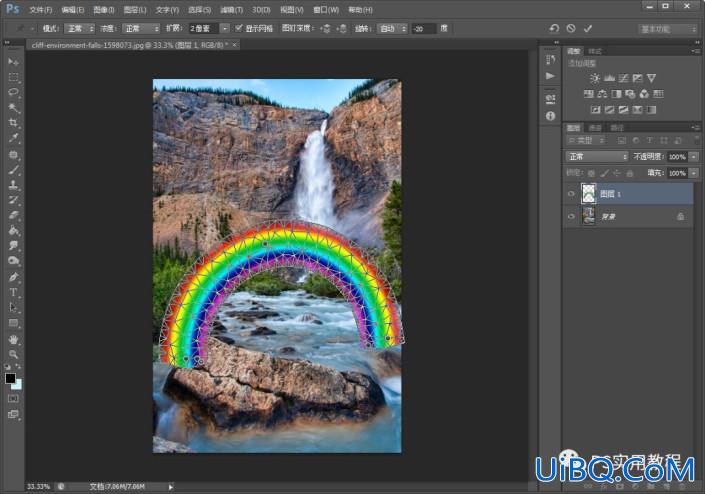The width and height of the screenshot is (705, 494).
Task: Select the Move tool
Action: tap(13, 61)
